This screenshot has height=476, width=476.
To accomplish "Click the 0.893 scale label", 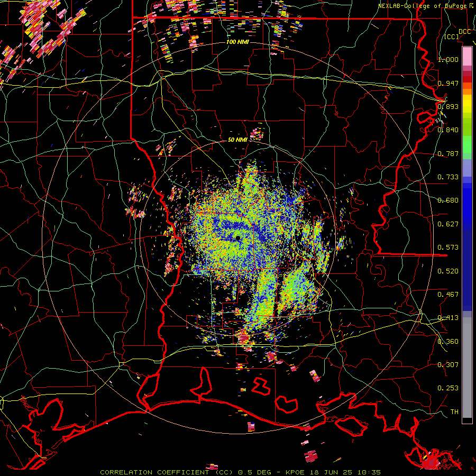I will pyautogui.click(x=448, y=106).
